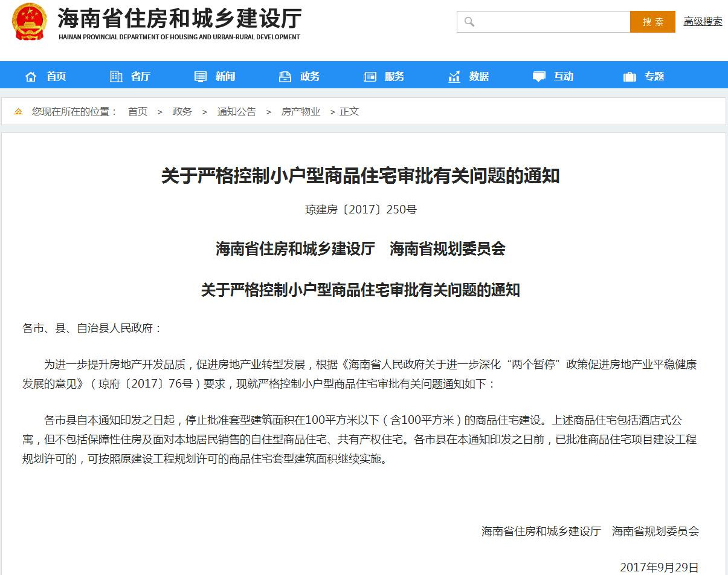Open 通知公告 breadcrumb link
The width and height of the screenshot is (728, 575).
pos(237,112)
